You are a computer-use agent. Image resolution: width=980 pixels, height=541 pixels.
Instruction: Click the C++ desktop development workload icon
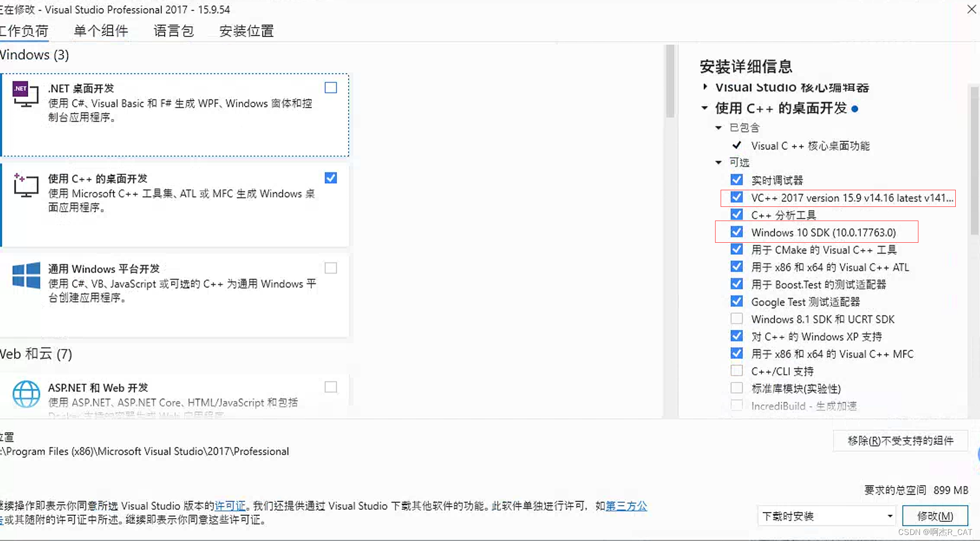[26, 185]
